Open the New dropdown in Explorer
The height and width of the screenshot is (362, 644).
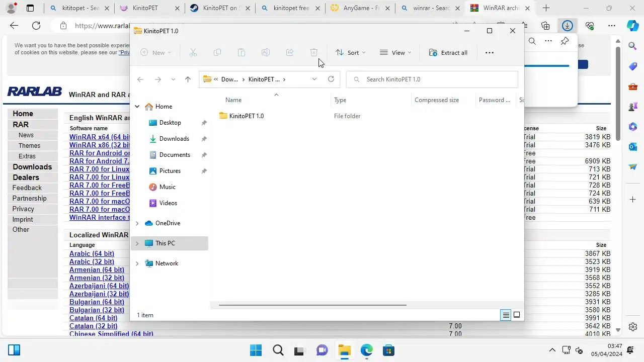click(x=156, y=52)
